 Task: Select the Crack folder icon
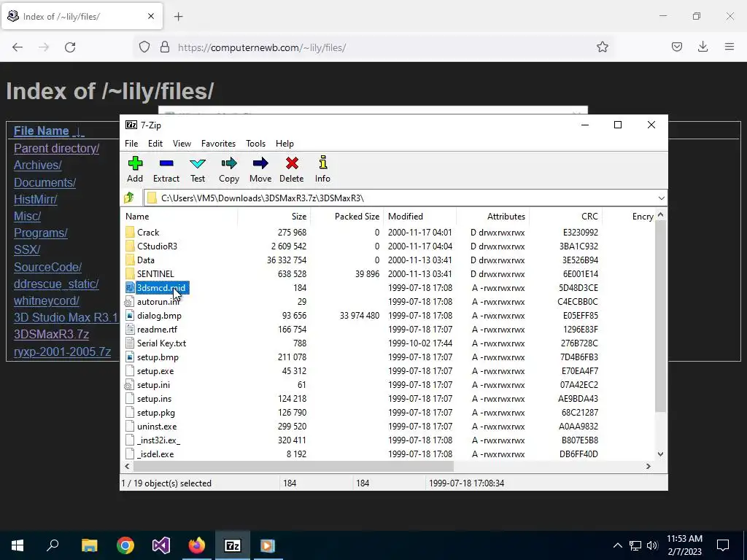130,233
